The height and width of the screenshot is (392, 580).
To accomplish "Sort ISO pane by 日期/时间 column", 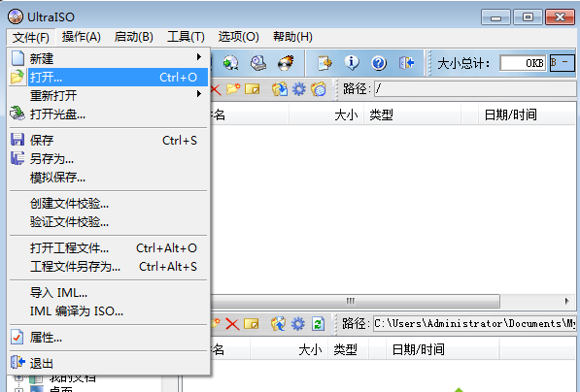I will pos(527,115).
